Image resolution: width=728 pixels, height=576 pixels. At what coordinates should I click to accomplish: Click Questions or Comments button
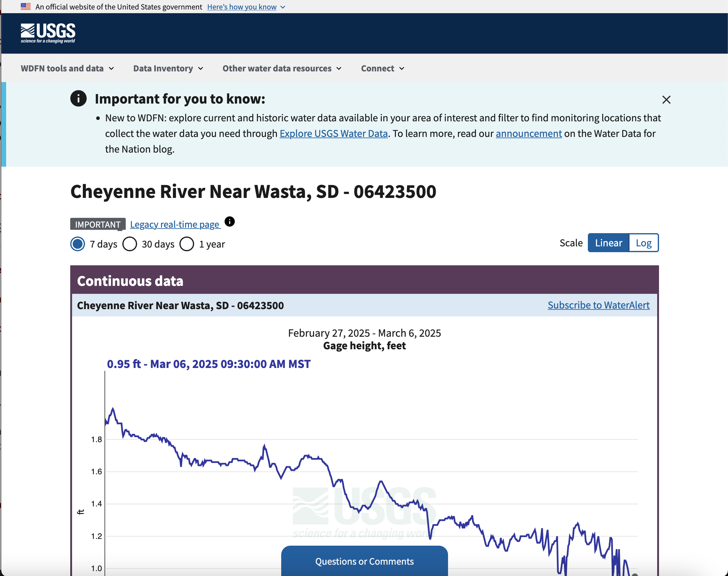[x=365, y=561]
